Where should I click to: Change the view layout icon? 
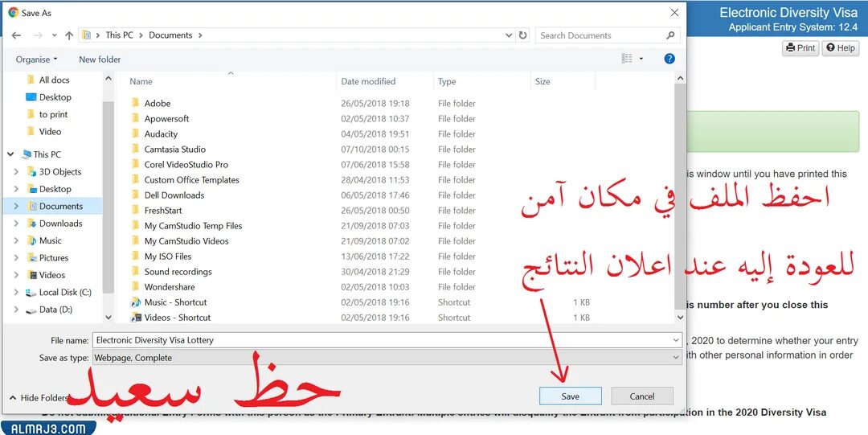click(627, 58)
